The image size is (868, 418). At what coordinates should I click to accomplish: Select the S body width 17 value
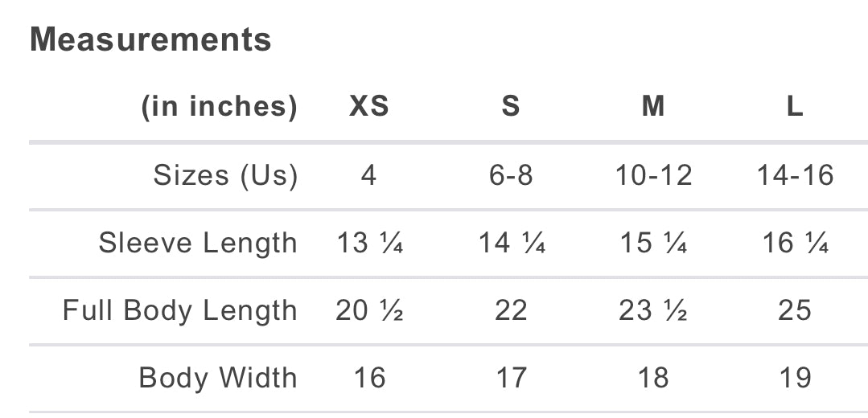(511, 378)
